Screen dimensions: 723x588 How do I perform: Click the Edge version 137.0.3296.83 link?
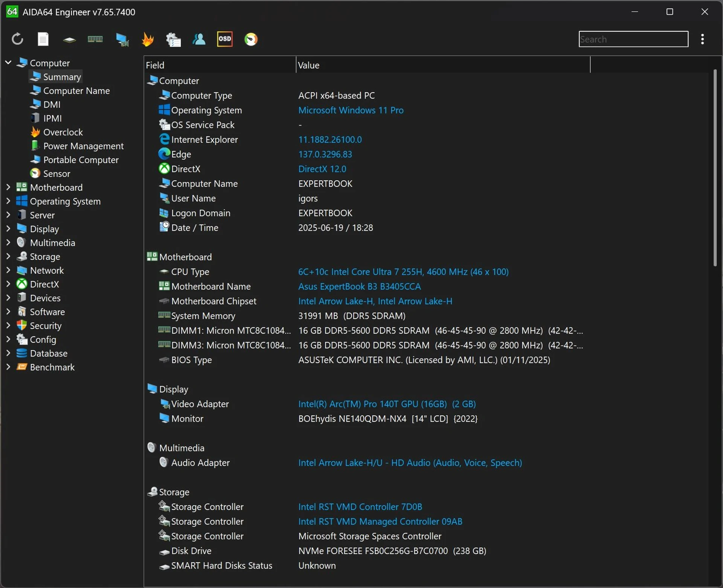(x=325, y=154)
